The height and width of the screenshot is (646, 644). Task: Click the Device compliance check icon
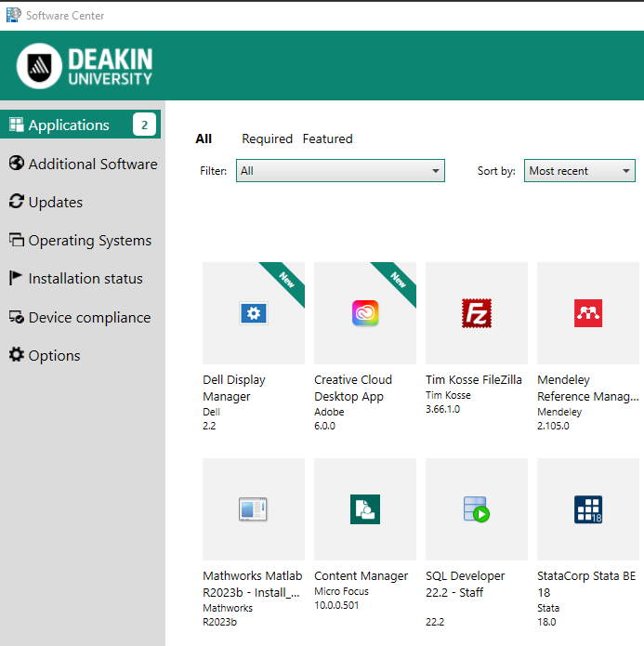click(x=17, y=316)
